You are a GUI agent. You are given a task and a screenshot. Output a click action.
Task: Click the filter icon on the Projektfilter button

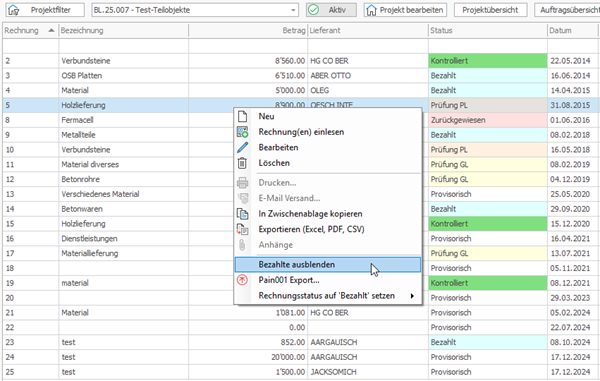click(13, 10)
